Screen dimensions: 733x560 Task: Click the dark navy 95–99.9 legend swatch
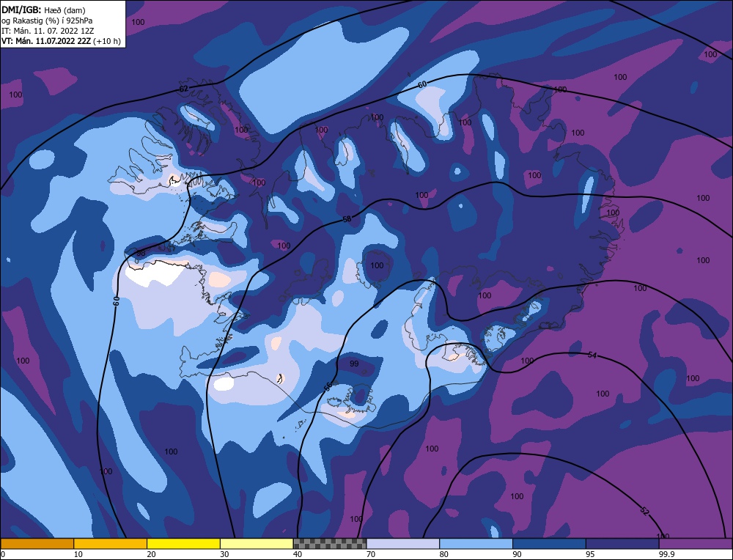(622, 543)
